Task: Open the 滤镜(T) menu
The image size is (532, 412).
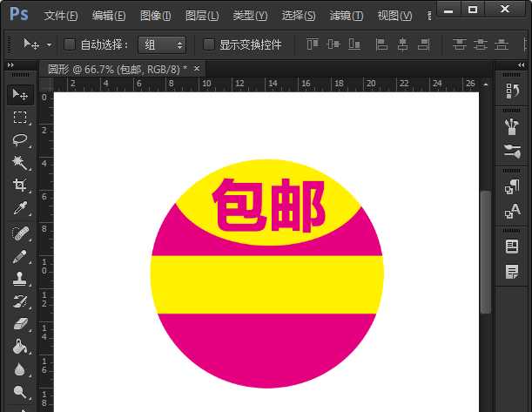Action: 346,16
